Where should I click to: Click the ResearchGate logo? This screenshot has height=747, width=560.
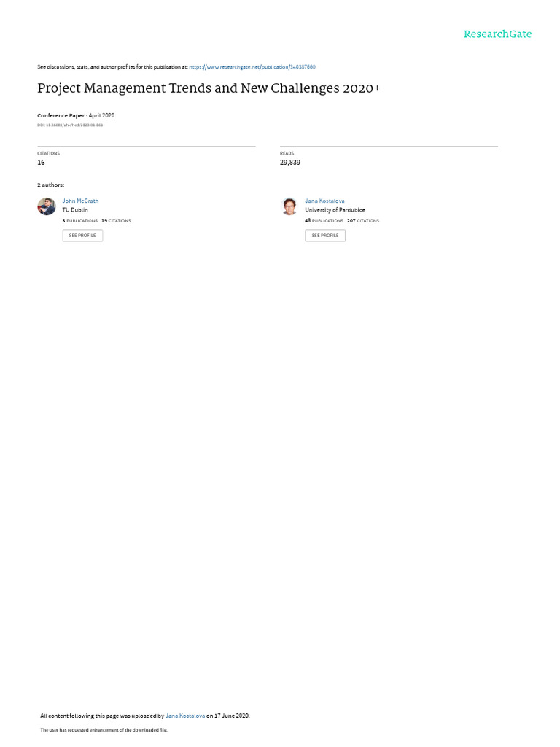click(497, 34)
